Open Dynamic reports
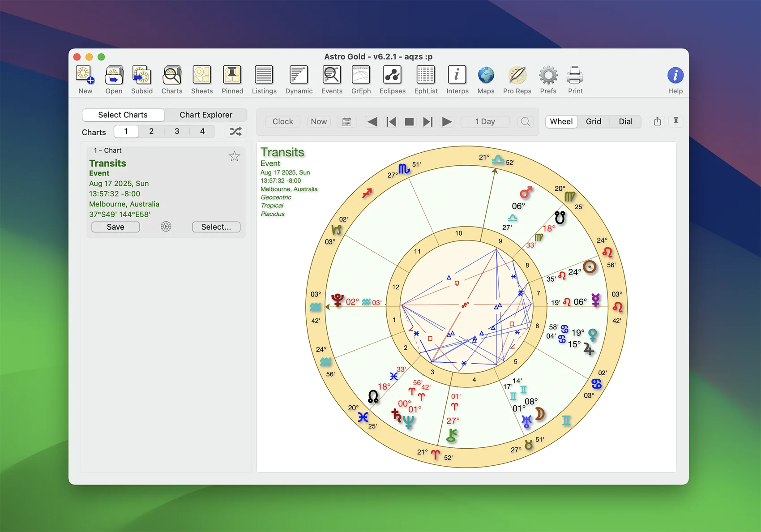The image size is (761, 532). (x=299, y=80)
